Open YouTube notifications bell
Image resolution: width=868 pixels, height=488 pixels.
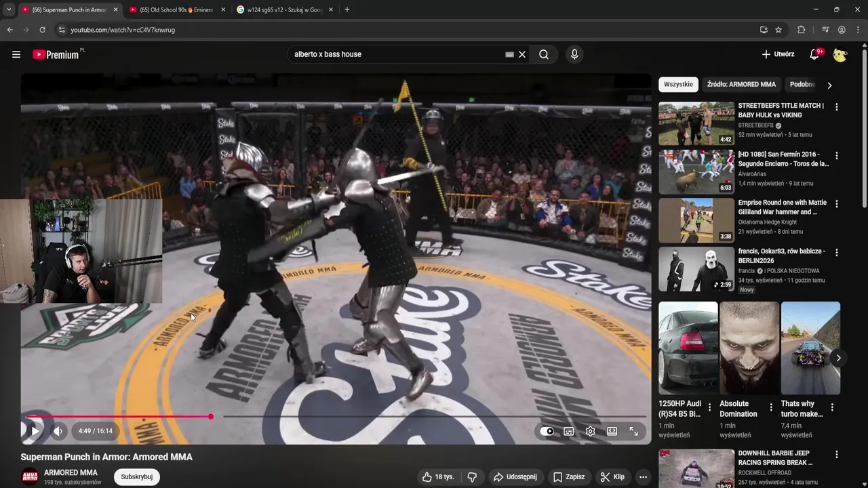pos(814,54)
